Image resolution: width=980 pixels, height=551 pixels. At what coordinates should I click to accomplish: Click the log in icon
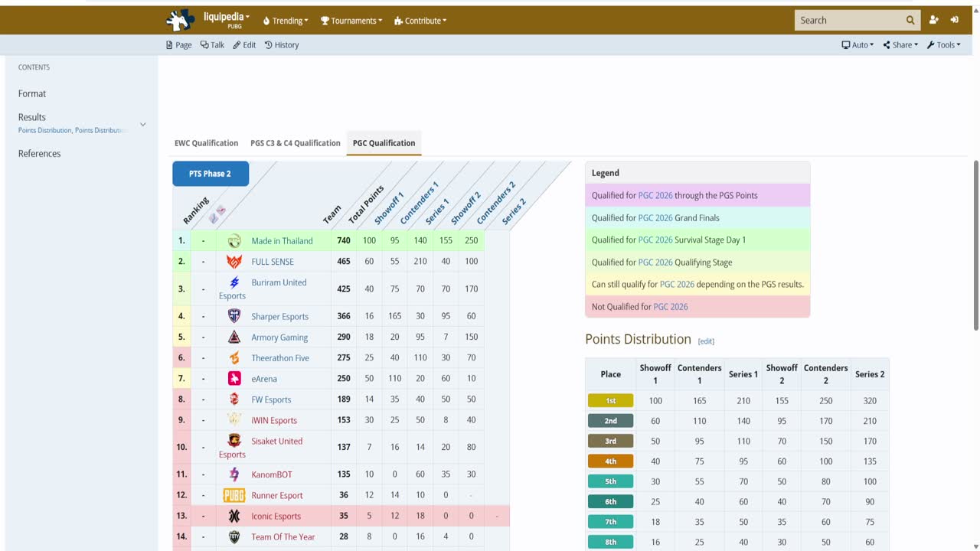(x=955, y=21)
